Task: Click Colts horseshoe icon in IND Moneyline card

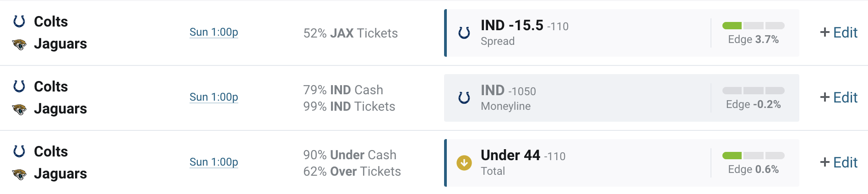Action: coord(464,98)
